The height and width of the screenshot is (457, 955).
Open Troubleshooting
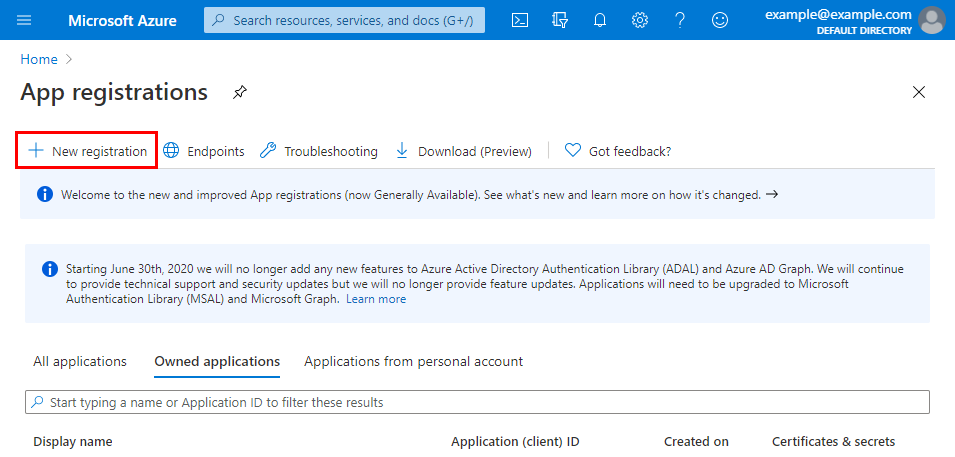point(319,151)
